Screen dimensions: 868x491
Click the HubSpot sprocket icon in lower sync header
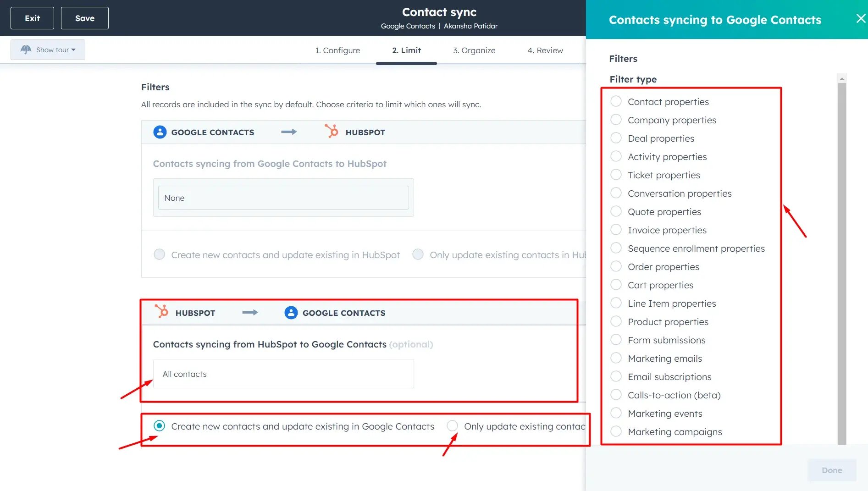(161, 311)
